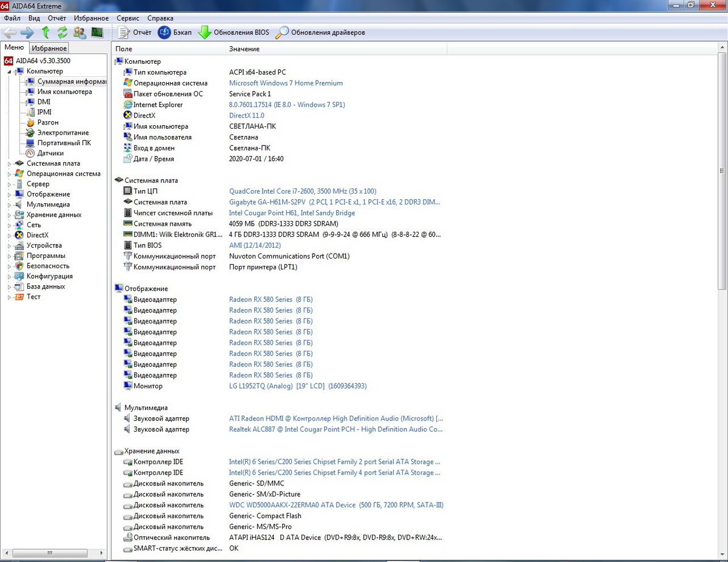
Task: Expand the Хранение данных tree node
Action: pyautogui.click(x=10, y=215)
